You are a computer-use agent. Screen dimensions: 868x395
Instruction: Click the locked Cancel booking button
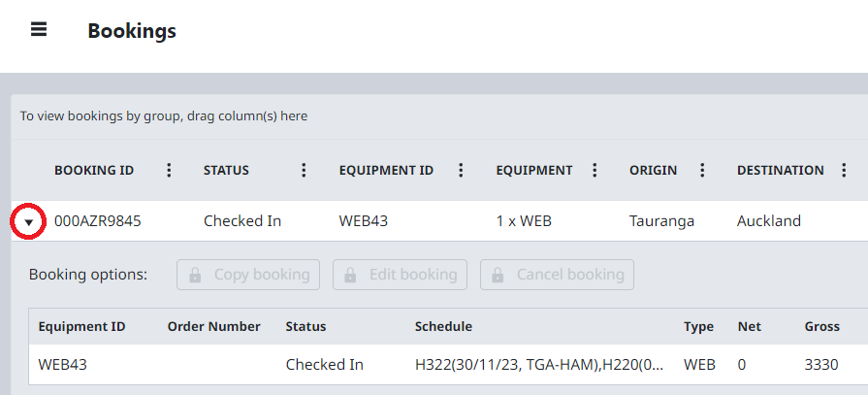[x=557, y=275]
